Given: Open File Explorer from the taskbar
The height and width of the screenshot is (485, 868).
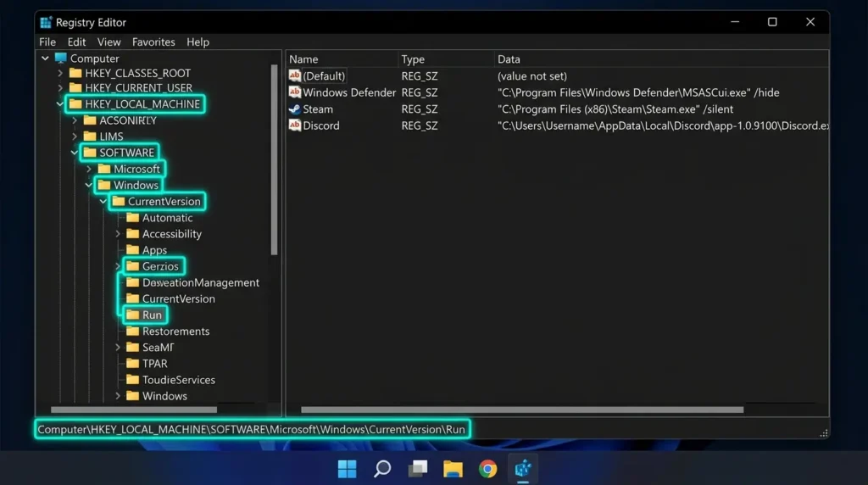Looking at the screenshot, I should (x=453, y=469).
